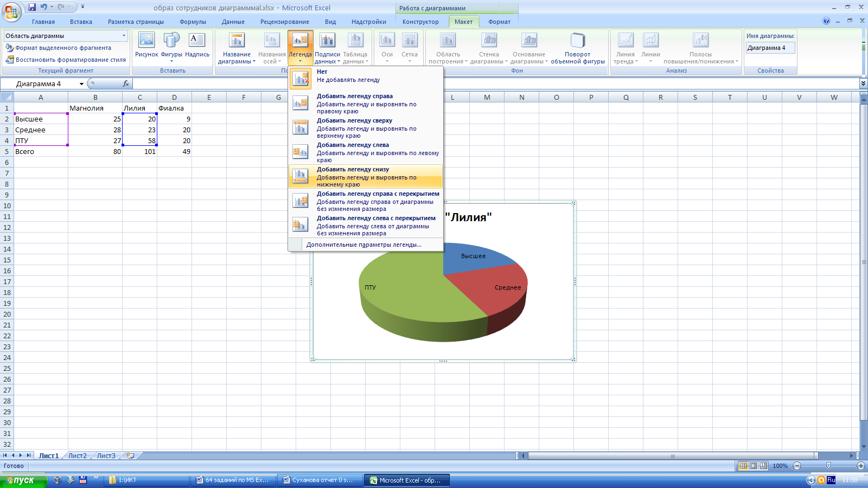Image resolution: width=868 pixels, height=488 pixels.
Task: Select Page Break Preview in status bar
Action: [x=763, y=466]
